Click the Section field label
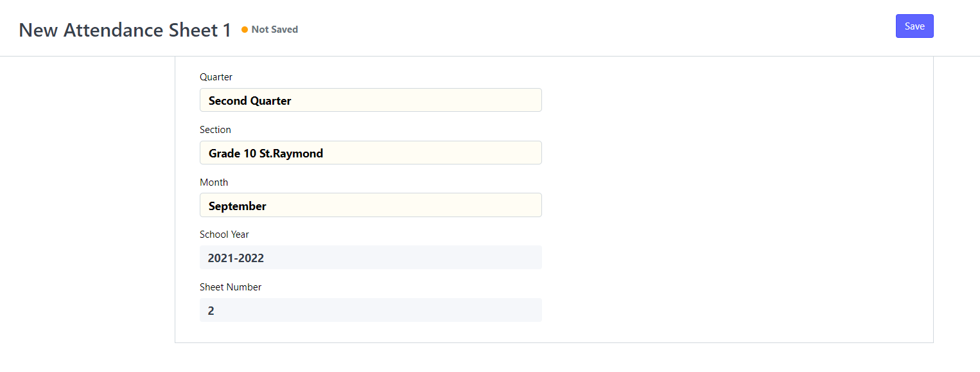 click(x=215, y=130)
